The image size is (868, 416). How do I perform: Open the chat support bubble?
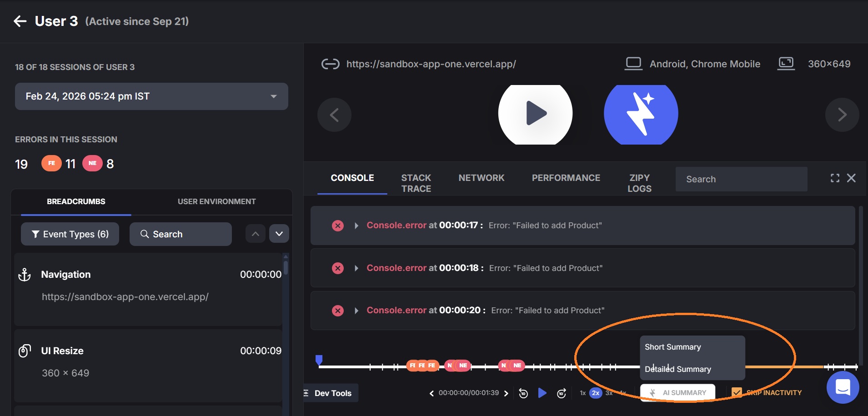coord(842,387)
